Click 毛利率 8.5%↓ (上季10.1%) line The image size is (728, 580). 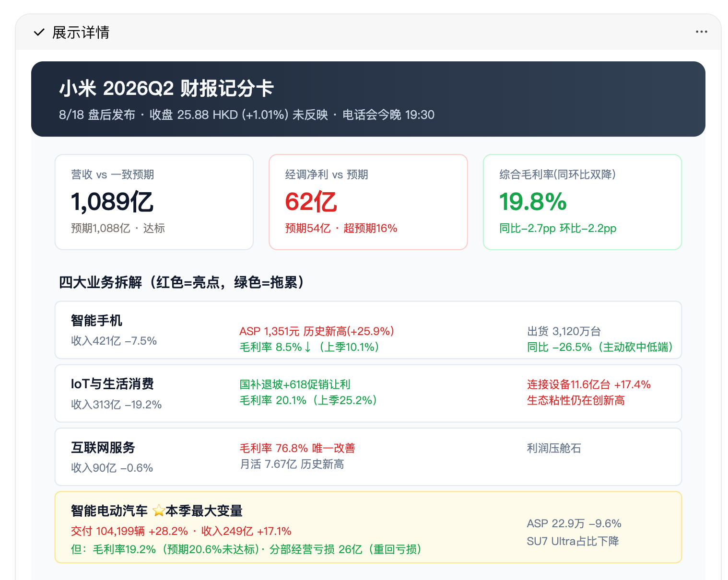click(x=309, y=347)
